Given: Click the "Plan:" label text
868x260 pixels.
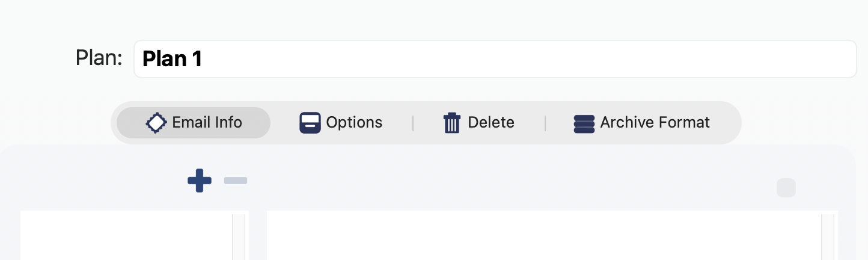Looking at the screenshot, I should tap(99, 58).
